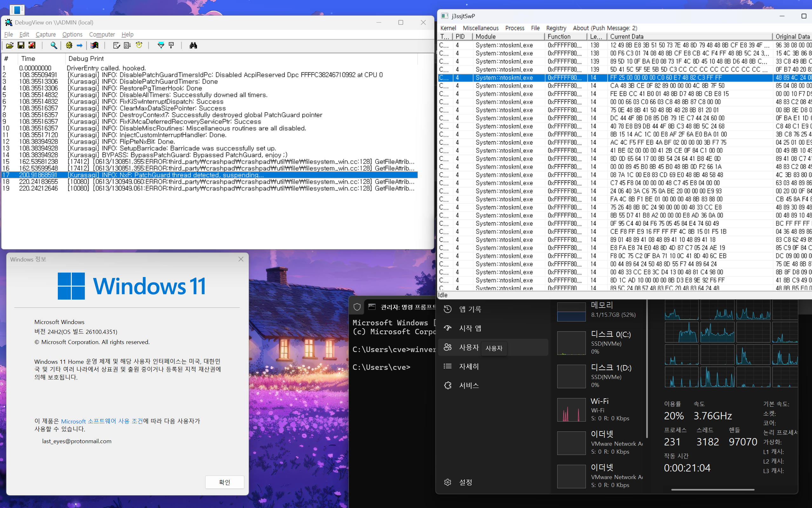Screen dimensions: 812x508
Task: Toggle clock time format icon in DebugView
Action: [139, 45]
